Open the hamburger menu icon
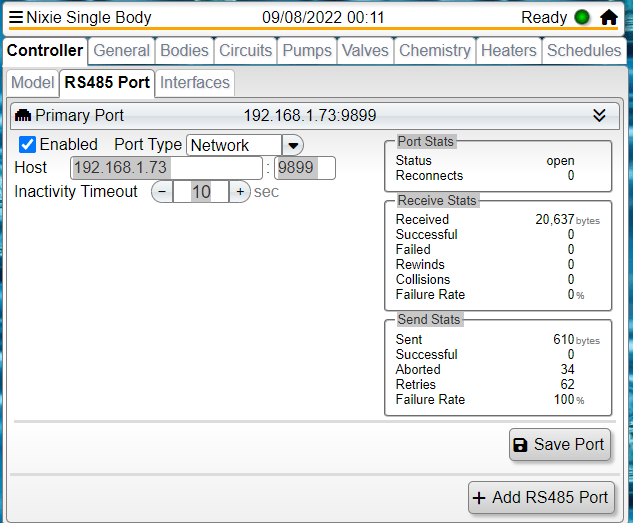The image size is (633, 523). (x=16, y=17)
